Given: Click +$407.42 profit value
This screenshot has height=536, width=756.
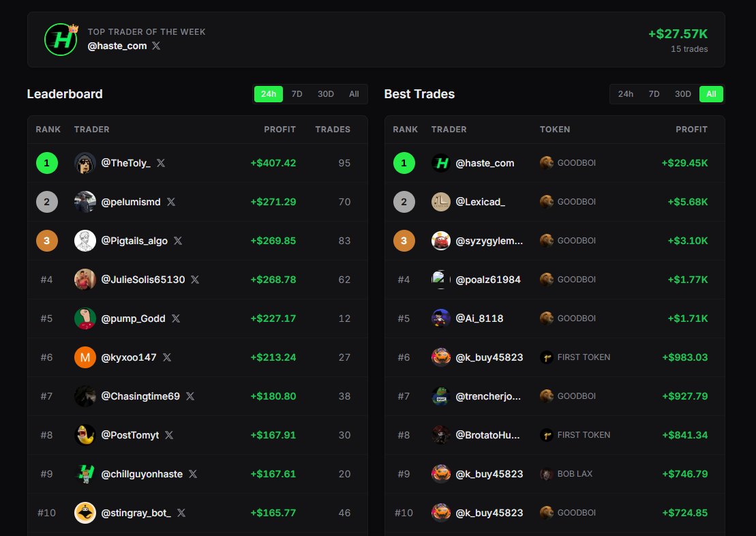Looking at the screenshot, I should (273, 163).
